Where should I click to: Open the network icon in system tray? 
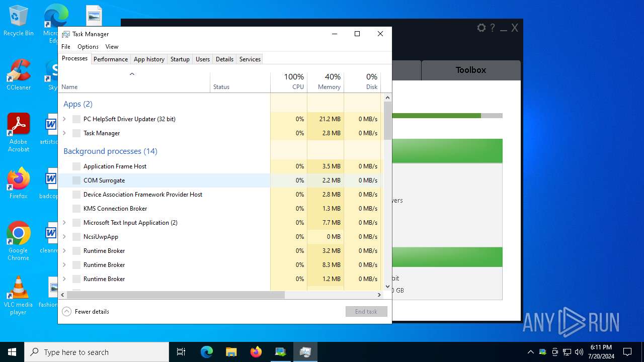[567, 352]
